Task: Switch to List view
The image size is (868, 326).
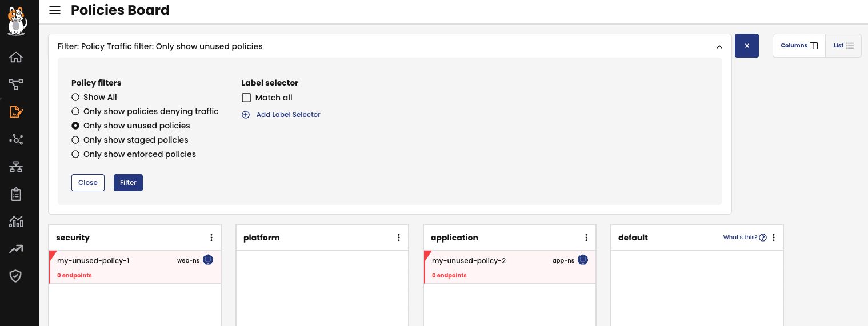Action: coord(843,46)
